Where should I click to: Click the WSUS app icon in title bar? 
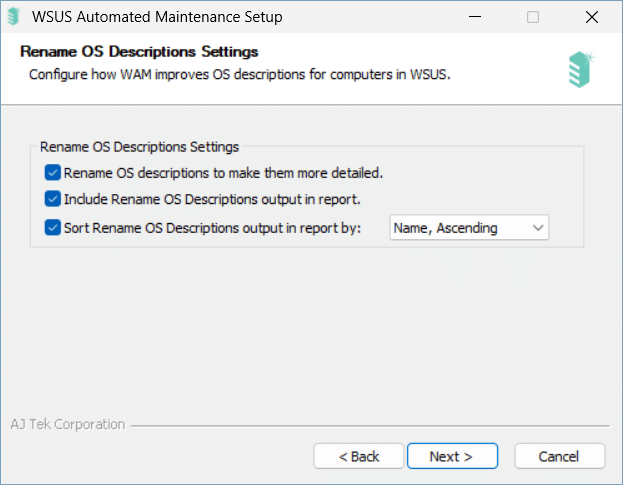click(x=14, y=17)
